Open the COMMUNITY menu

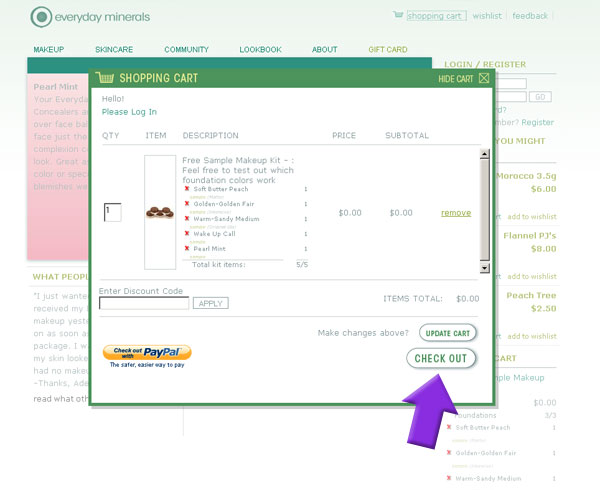186,49
